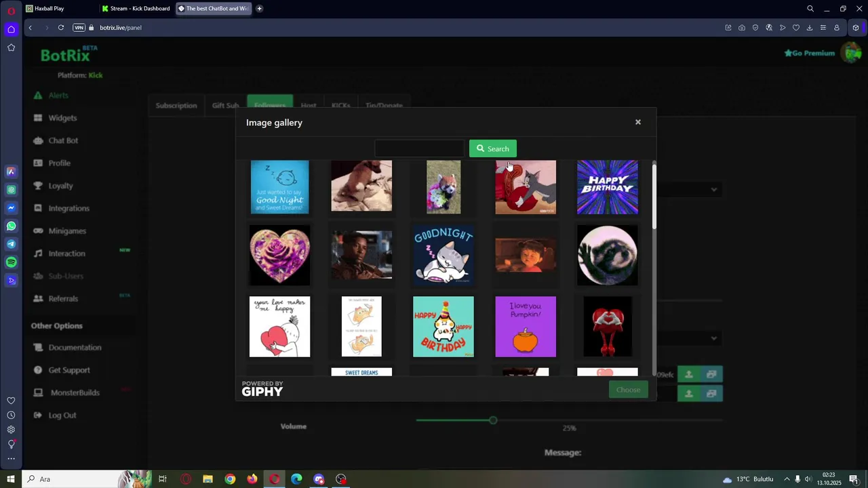Viewport: 868px width, 488px height.
Task: Open sidebar Settings gear icon
Action: pos(11,430)
